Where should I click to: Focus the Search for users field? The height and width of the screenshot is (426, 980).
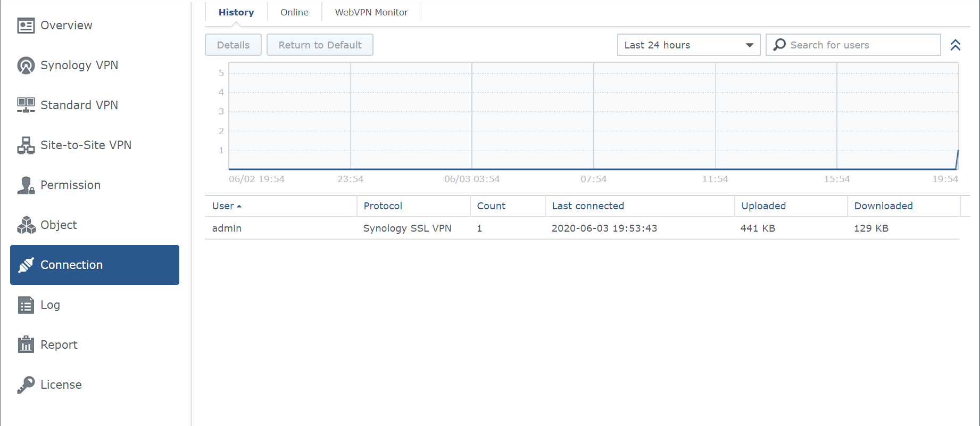[x=853, y=45]
